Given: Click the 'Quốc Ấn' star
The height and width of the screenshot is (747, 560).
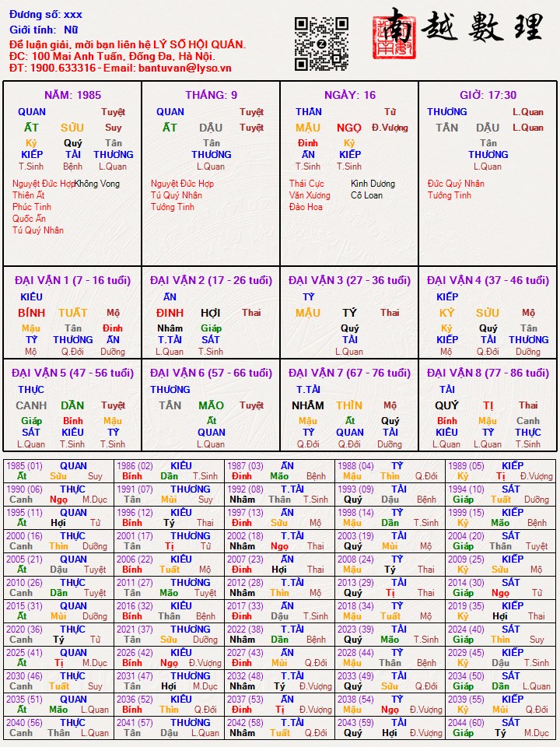Looking at the screenshot, I should tap(29, 218).
